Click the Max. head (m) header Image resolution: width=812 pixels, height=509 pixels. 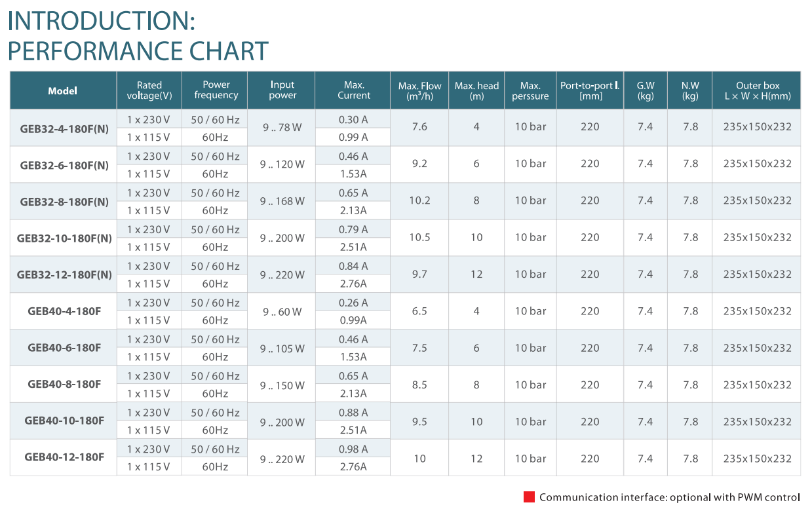(x=476, y=90)
